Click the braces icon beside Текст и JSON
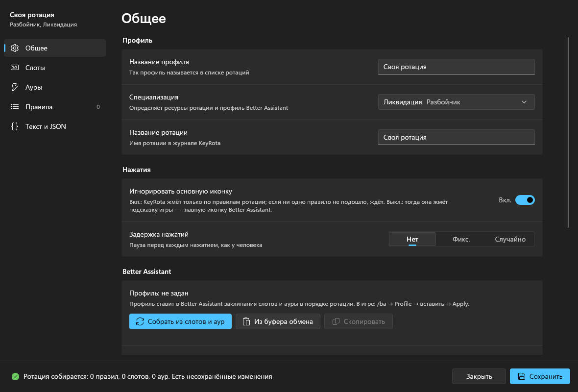Viewport: 578px width, 392px height. point(15,126)
